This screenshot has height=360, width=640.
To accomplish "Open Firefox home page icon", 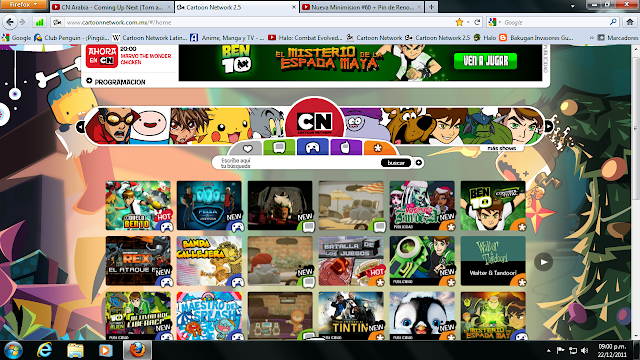I will pyautogui.click(x=630, y=22).
